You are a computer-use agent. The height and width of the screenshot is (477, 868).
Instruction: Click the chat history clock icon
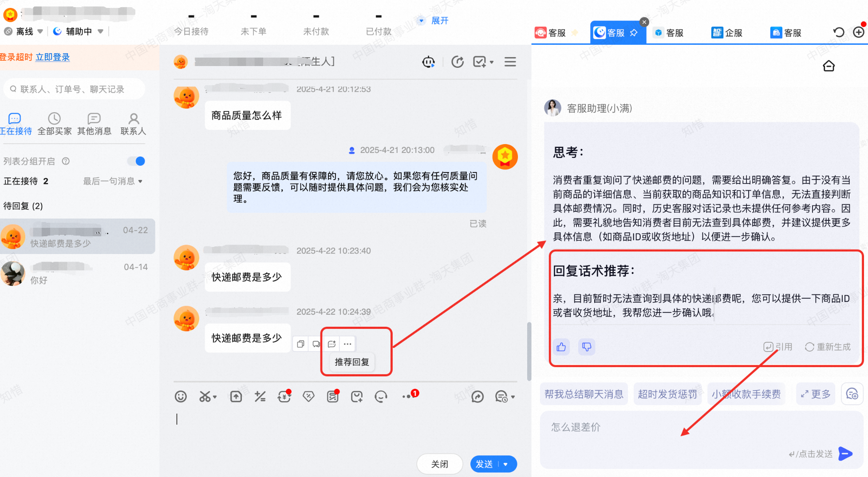pos(501,396)
